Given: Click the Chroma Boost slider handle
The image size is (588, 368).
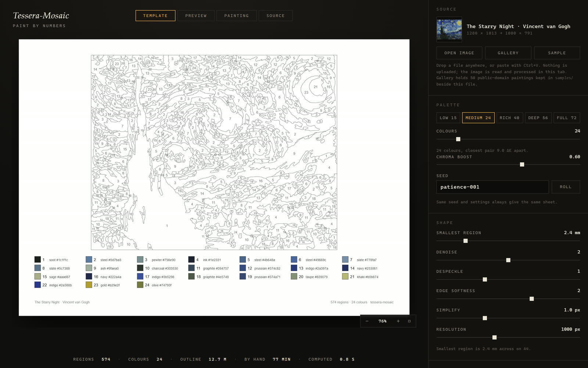Looking at the screenshot, I should pyautogui.click(x=522, y=164).
